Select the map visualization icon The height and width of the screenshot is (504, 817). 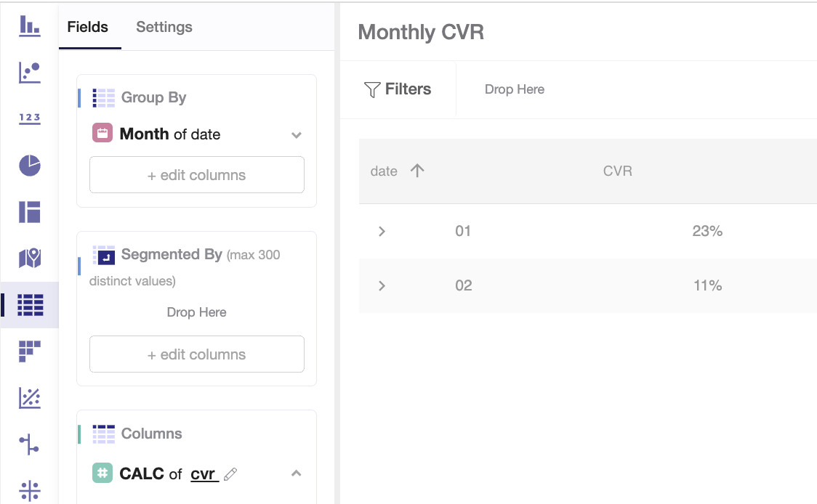click(x=30, y=258)
